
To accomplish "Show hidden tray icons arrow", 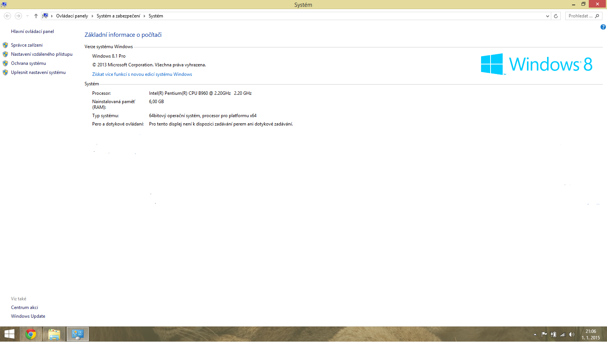I will click(535, 334).
